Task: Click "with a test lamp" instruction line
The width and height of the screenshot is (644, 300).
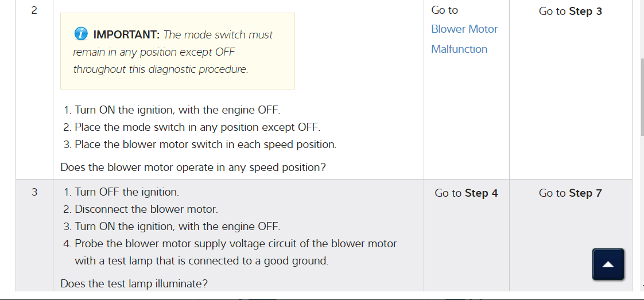Action: click(201, 261)
